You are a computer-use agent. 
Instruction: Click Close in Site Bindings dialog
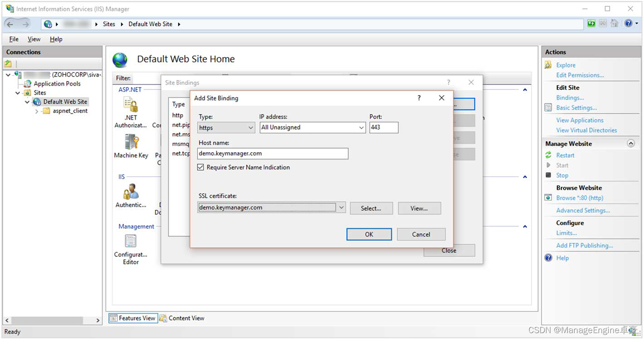(449, 251)
